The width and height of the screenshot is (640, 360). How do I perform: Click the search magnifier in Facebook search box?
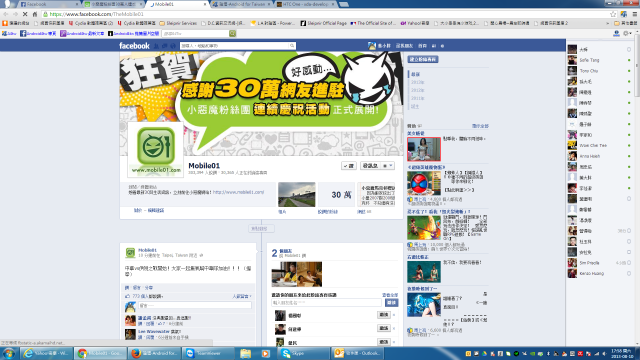point(292,46)
